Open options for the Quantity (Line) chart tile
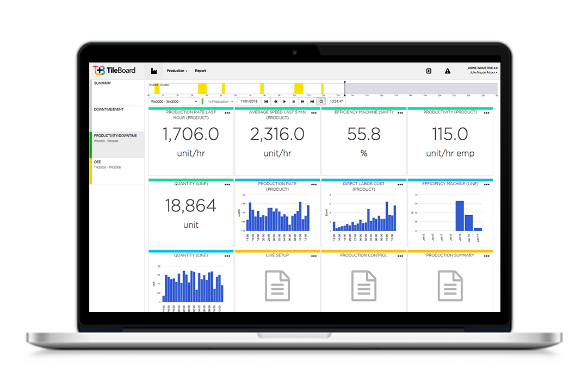This screenshot has height=387, width=588. pos(227,256)
